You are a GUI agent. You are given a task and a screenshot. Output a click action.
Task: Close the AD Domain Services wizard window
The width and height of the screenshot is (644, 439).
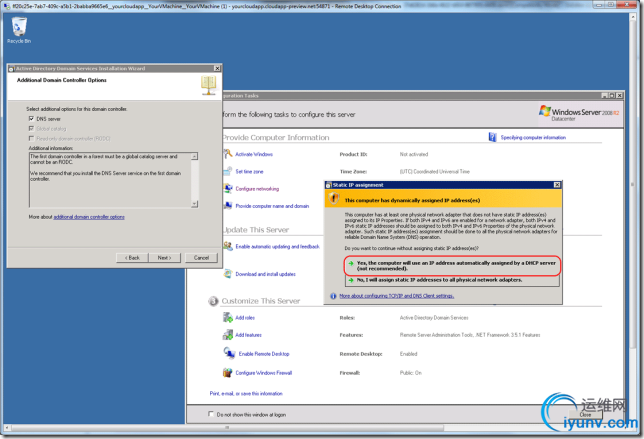217,68
